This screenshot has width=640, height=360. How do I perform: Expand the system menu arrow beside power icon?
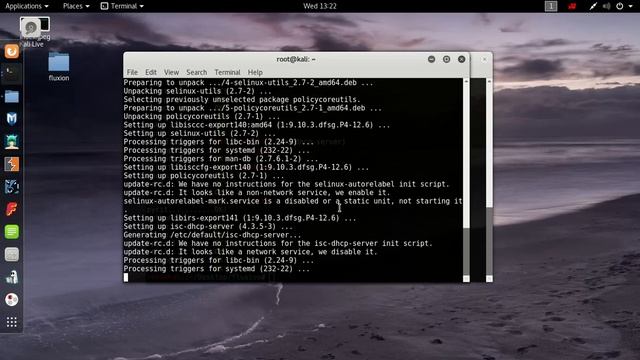point(631,7)
